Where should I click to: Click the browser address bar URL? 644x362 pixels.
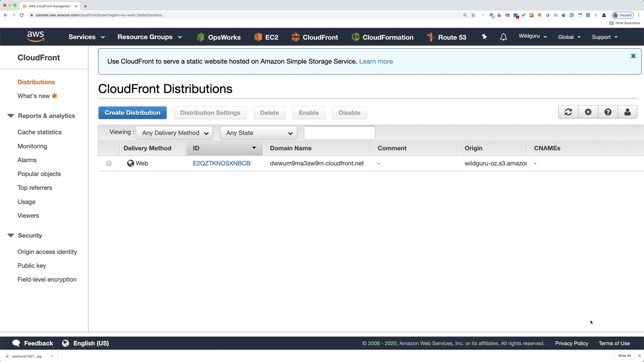[x=99, y=15]
